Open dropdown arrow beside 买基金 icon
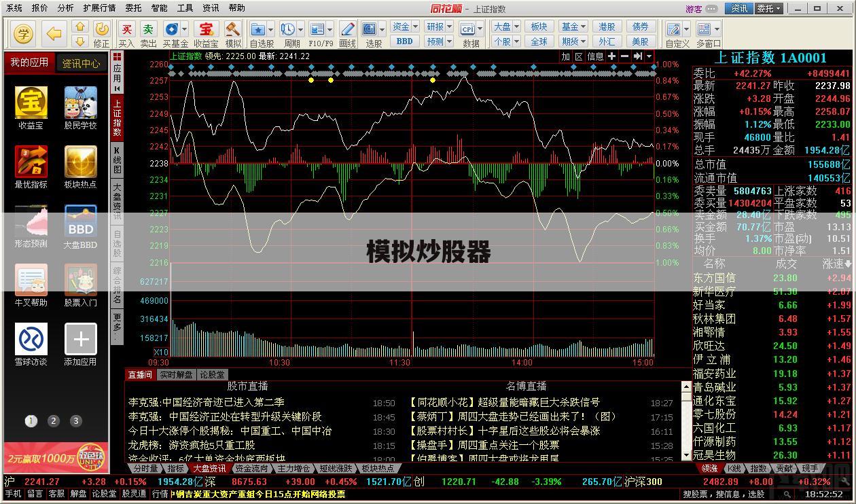 coord(185,29)
